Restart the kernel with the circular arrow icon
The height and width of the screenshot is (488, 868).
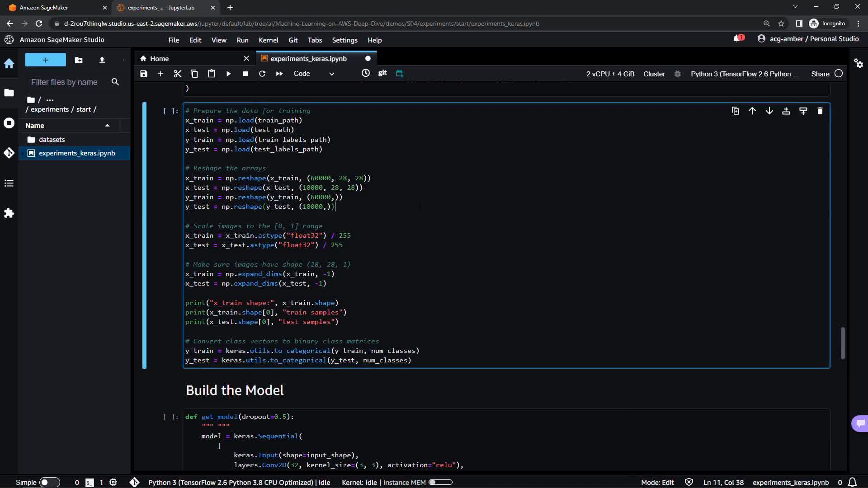(x=262, y=74)
